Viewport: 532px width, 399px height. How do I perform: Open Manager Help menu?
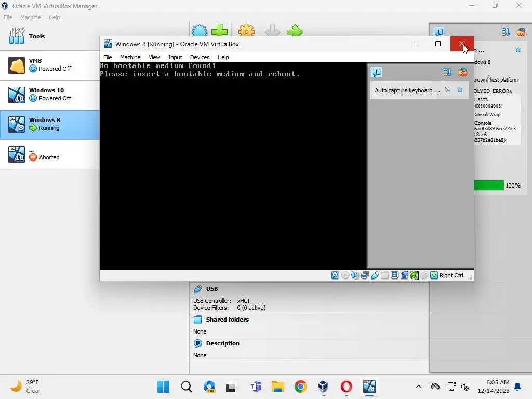coord(54,17)
